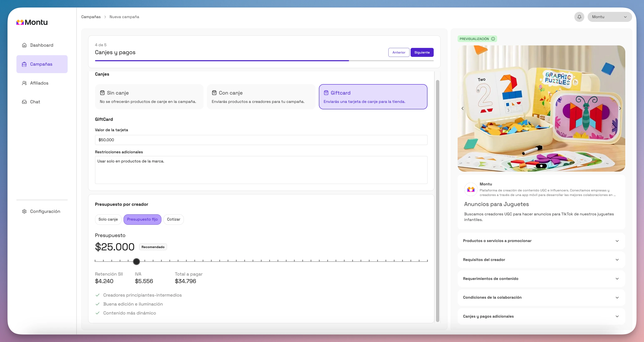This screenshot has height=342, width=644.
Task: Choose Cotizar budget type
Action: coord(173,219)
